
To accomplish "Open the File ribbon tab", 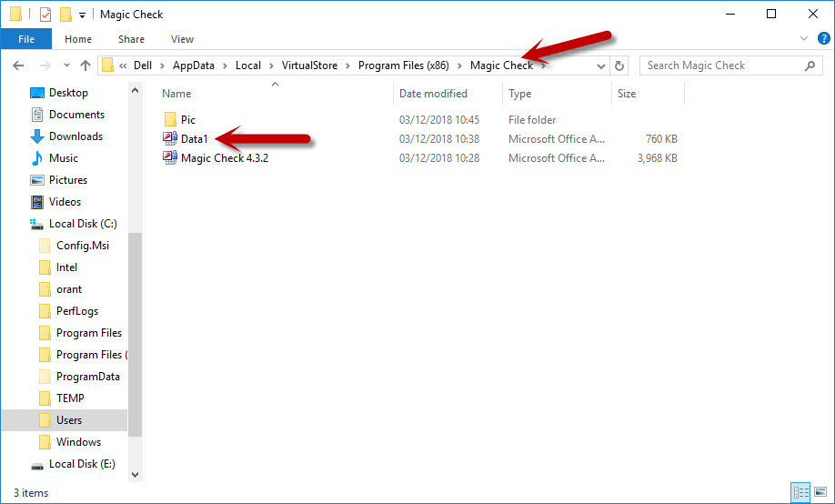I will (26, 39).
